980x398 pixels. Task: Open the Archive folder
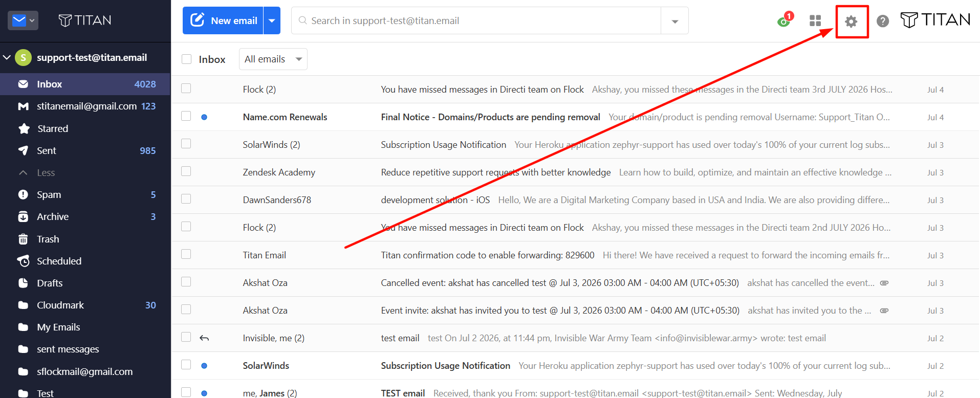(x=85, y=216)
